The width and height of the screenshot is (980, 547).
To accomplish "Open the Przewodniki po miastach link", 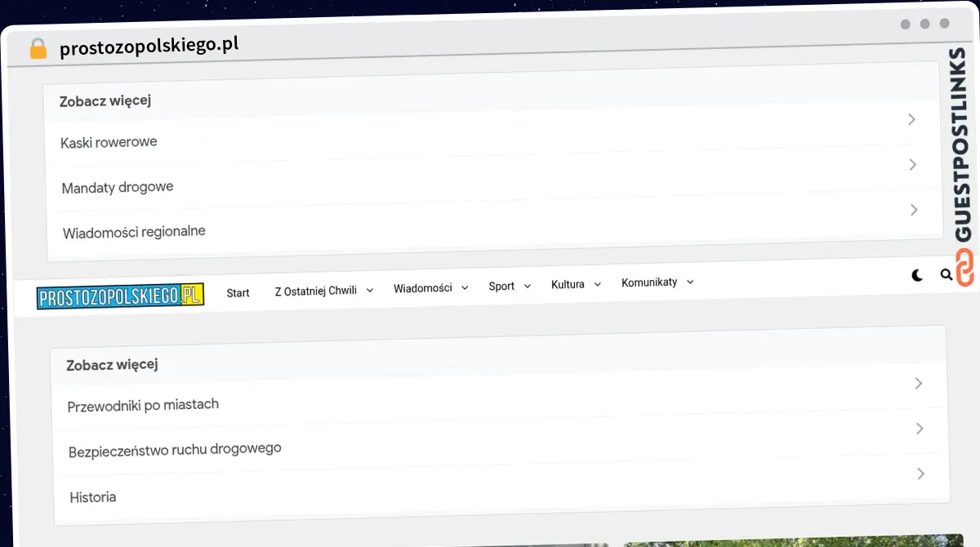I will coord(143,405).
